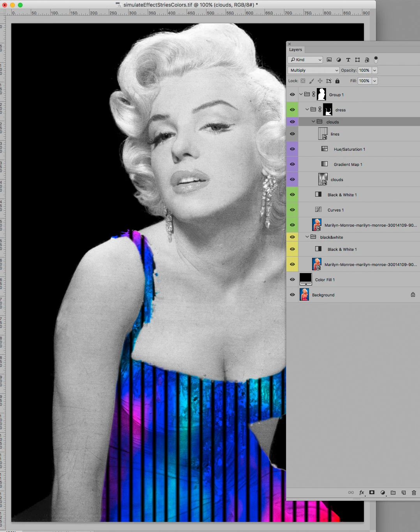Click the Opacity value field
420x532 pixels.
(364, 70)
